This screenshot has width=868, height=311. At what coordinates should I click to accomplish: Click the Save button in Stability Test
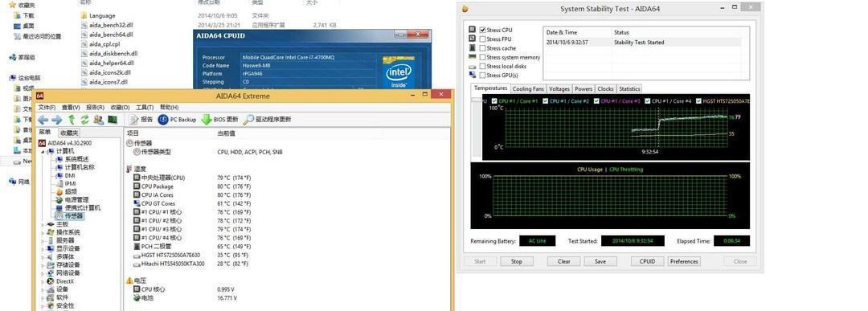(x=600, y=261)
